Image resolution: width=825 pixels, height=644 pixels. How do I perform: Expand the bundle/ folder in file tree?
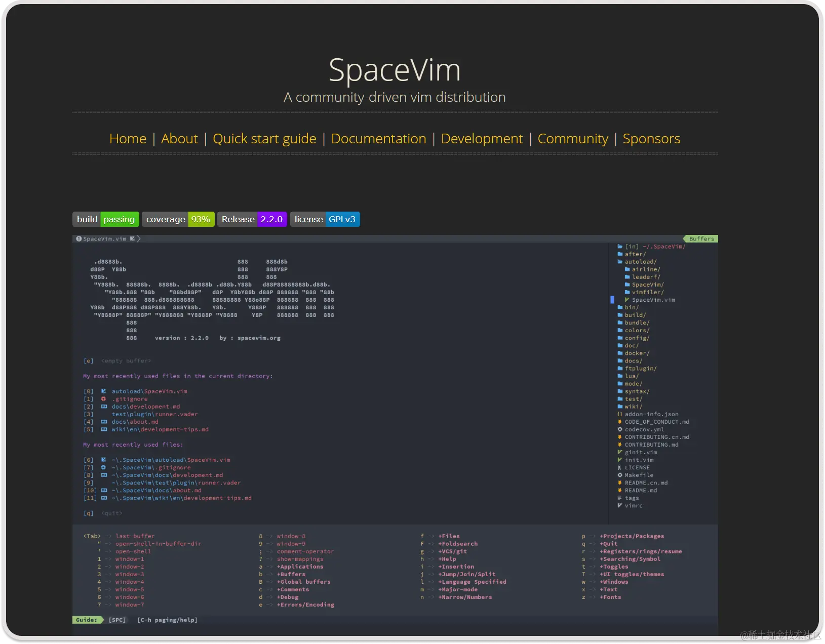[x=633, y=323]
